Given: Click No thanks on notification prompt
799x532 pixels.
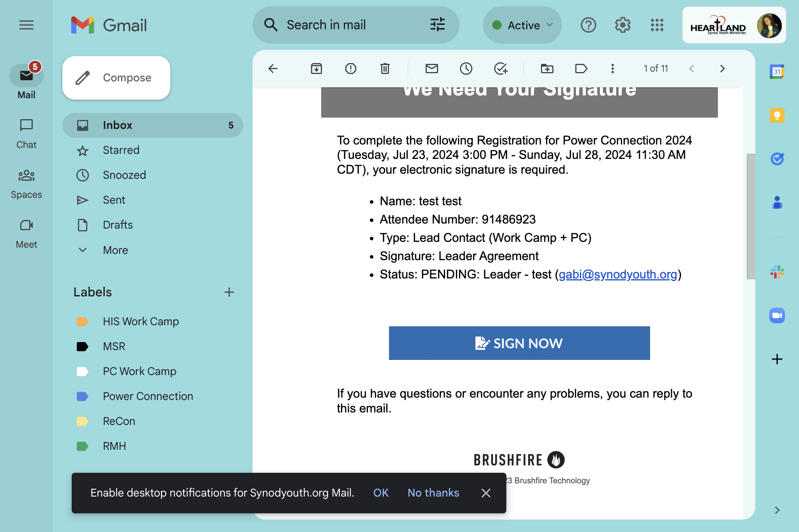Looking at the screenshot, I should click(x=433, y=493).
